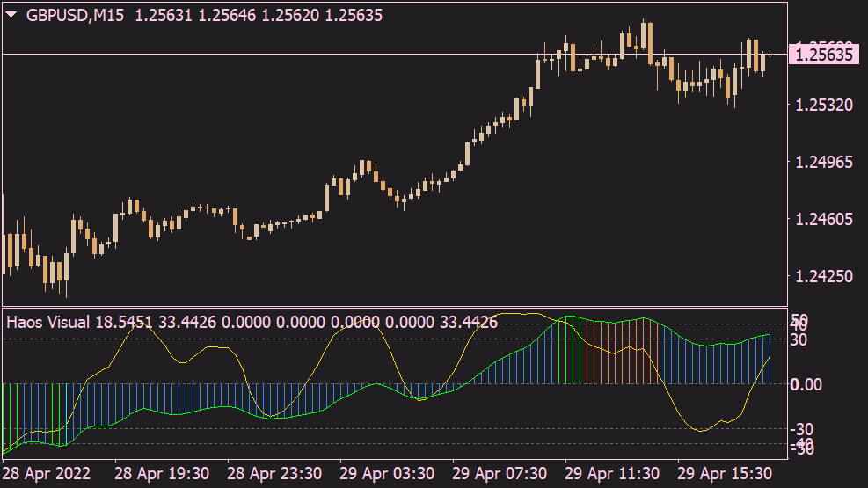This screenshot has width=868, height=488.
Task: Click the price axis value 1.24605
Action: [x=824, y=219]
